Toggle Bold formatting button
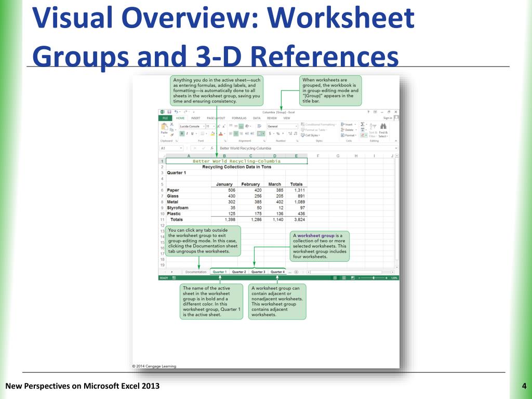The height and width of the screenshot is (399, 532). tap(182, 134)
